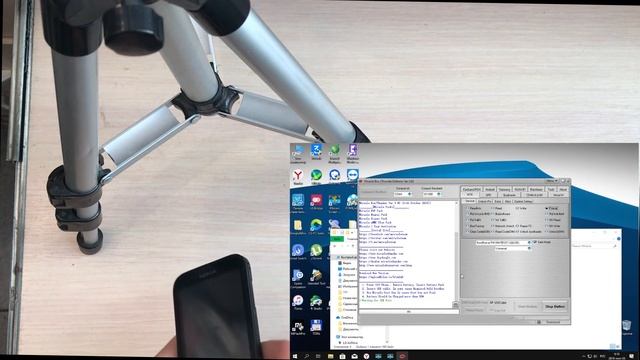Click the progress bar below the log

(x=408, y=312)
